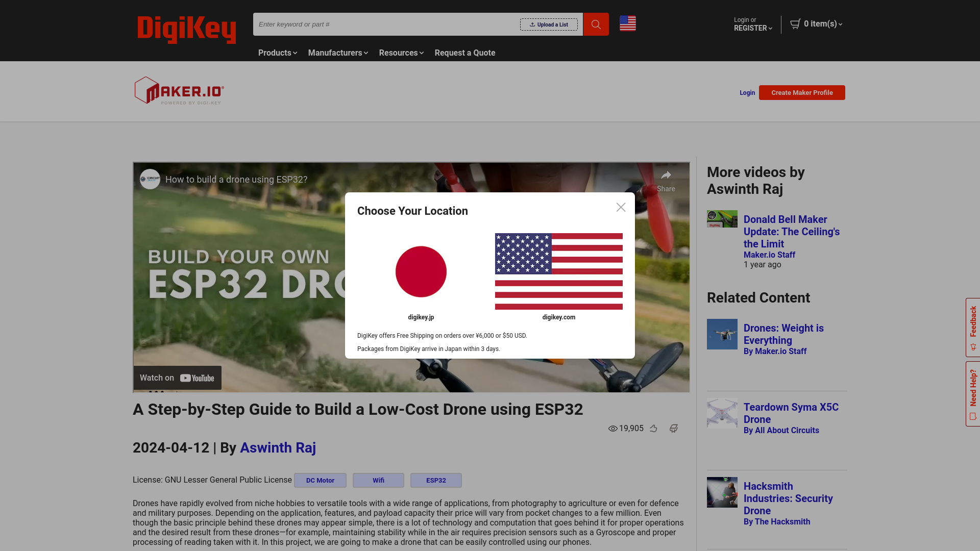Click the digikey.com label
Image resolution: width=980 pixels, height=551 pixels.
tap(559, 317)
